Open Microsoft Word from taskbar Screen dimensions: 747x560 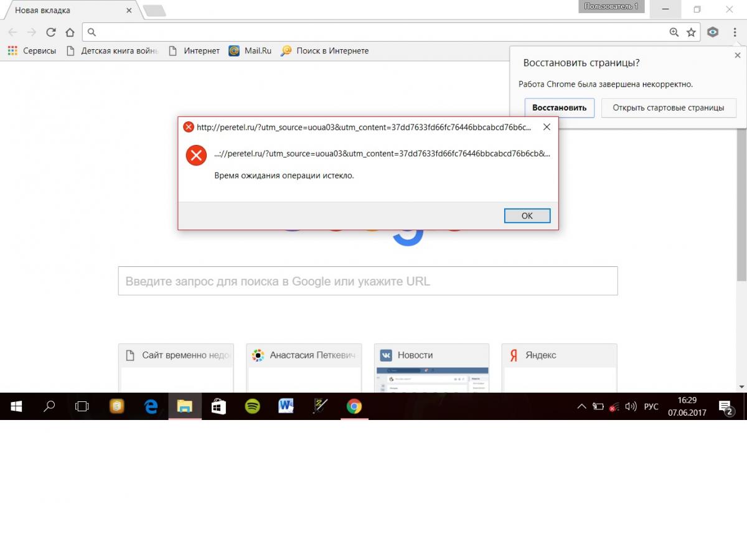pyautogui.click(x=286, y=406)
